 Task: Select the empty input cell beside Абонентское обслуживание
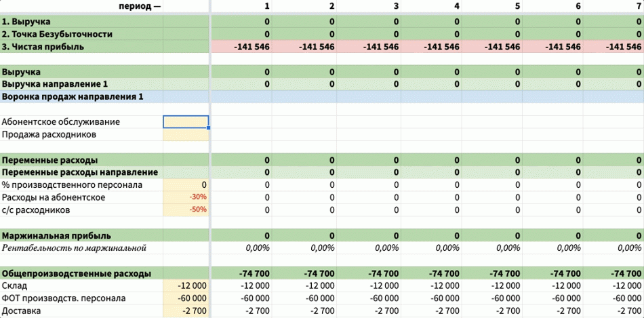[186, 122]
